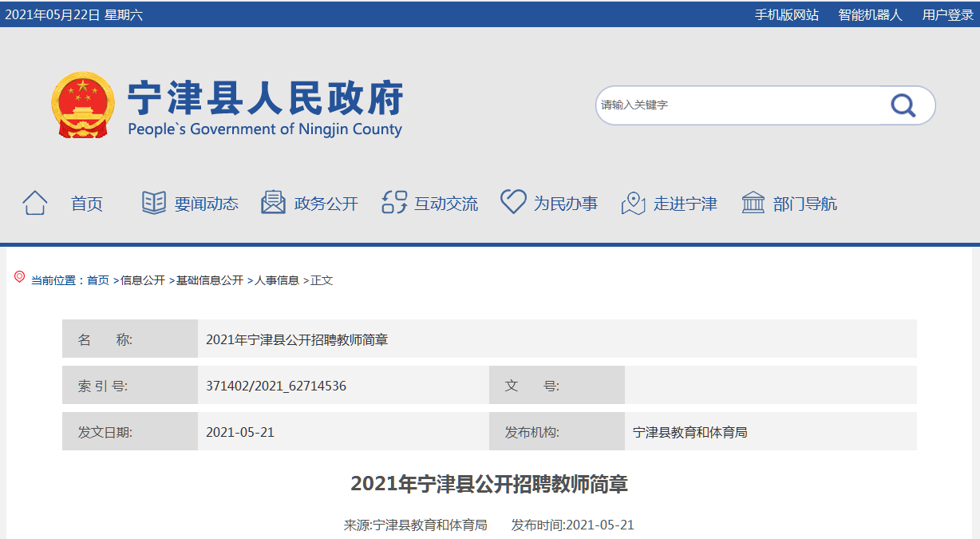Click the 文 号 label cell
Image resolution: width=980 pixels, height=539 pixels.
point(557,386)
